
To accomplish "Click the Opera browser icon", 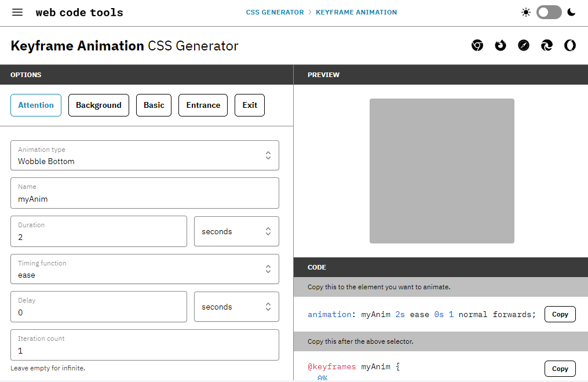I will pyautogui.click(x=570, y=46).
